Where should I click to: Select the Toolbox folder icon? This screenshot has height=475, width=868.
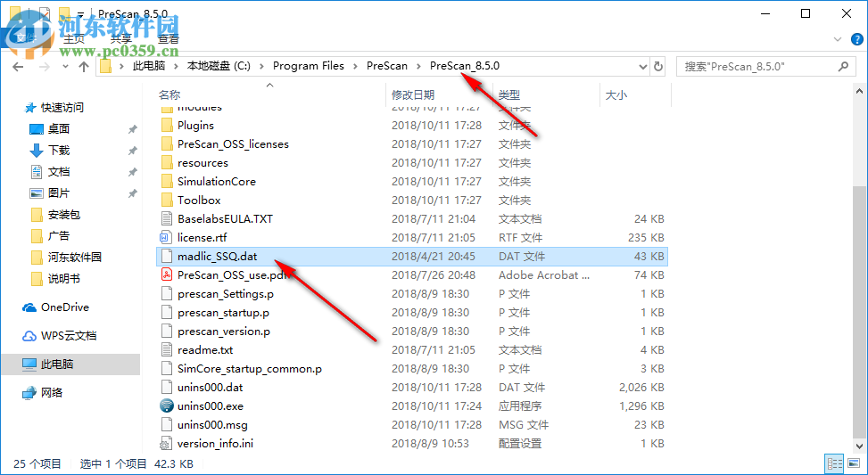[167, 201]
